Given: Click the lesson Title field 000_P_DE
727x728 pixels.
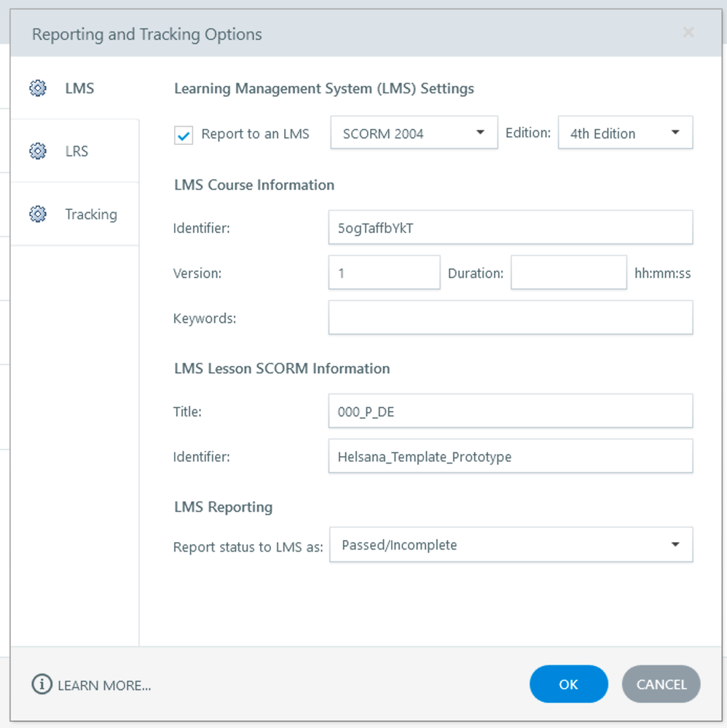Looking at the screenshot, I should click(510, 412).
